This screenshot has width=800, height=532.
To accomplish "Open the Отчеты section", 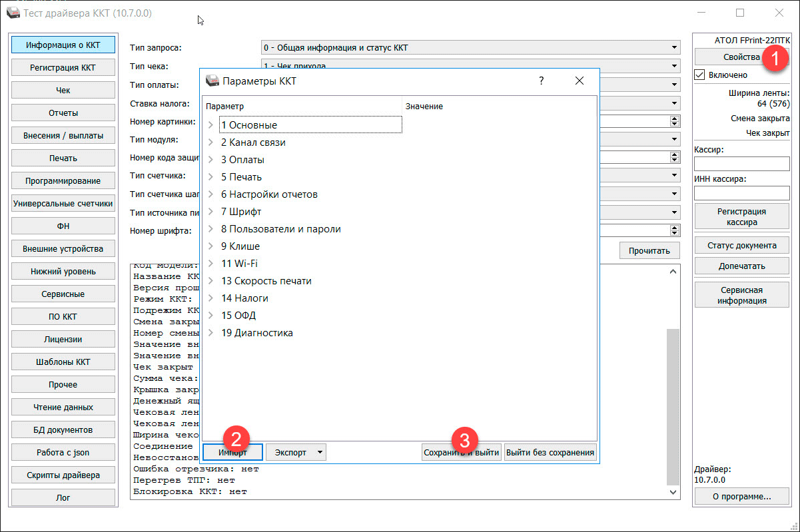I will [63, 113].
